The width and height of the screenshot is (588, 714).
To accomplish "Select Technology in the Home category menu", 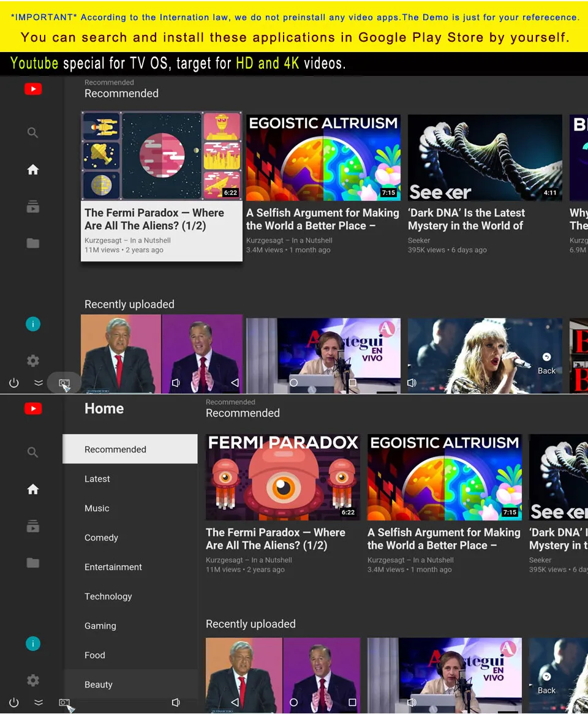I will pos(130,596).
